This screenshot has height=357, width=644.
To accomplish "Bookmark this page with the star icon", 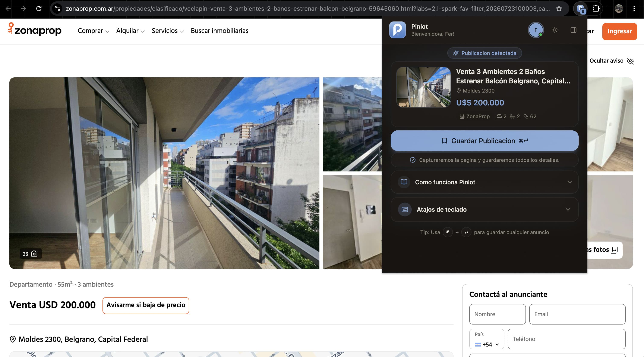I will click(x=559, y=9).
